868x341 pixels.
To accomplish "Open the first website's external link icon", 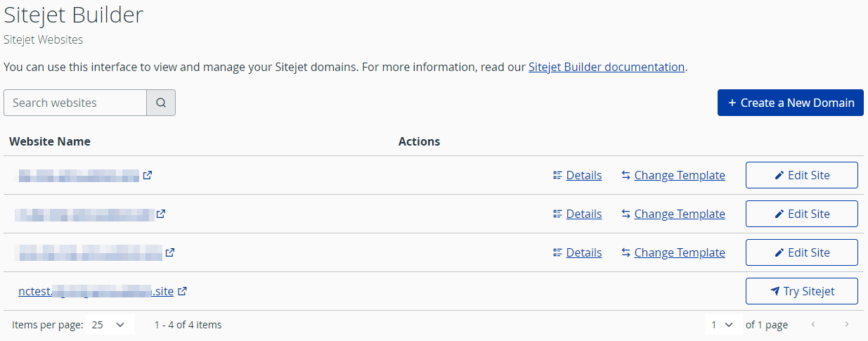I will (x=147, y=175).
